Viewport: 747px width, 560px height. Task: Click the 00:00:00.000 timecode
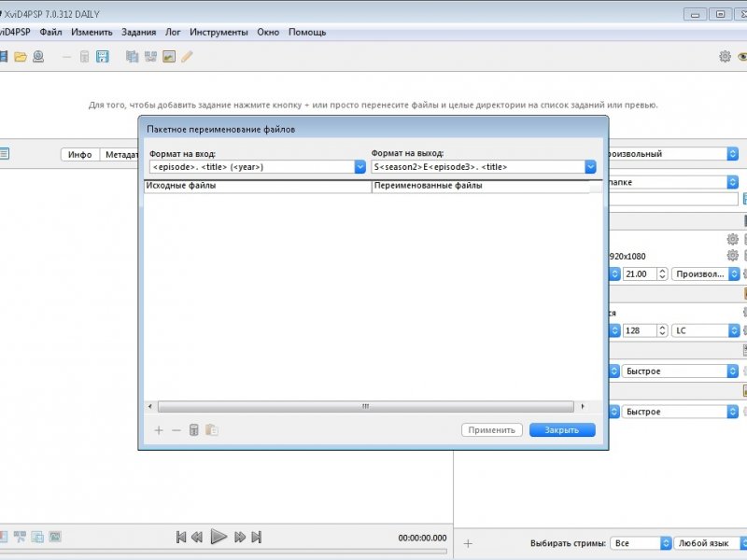point(423,538)
